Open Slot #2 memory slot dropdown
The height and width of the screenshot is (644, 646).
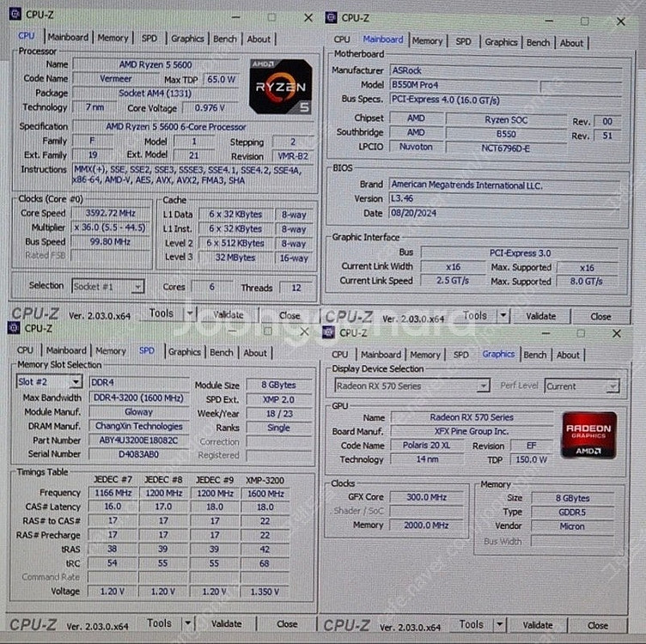click(76, 382)
